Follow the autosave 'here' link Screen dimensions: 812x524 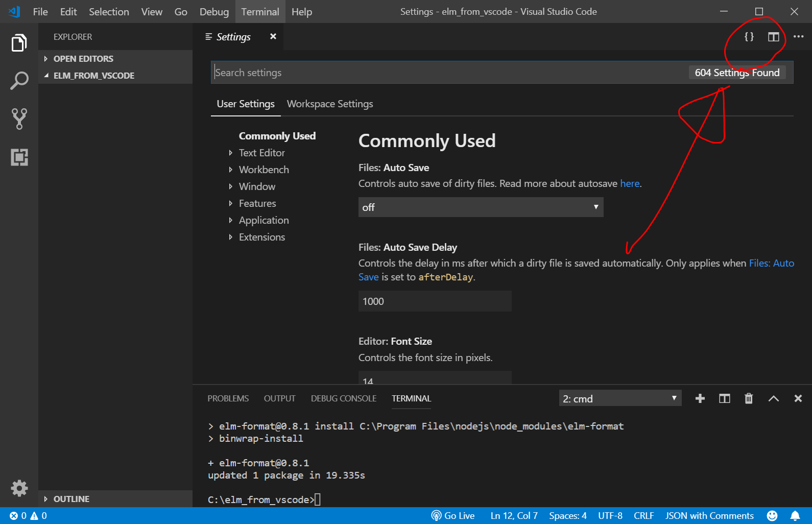point(630,183)
